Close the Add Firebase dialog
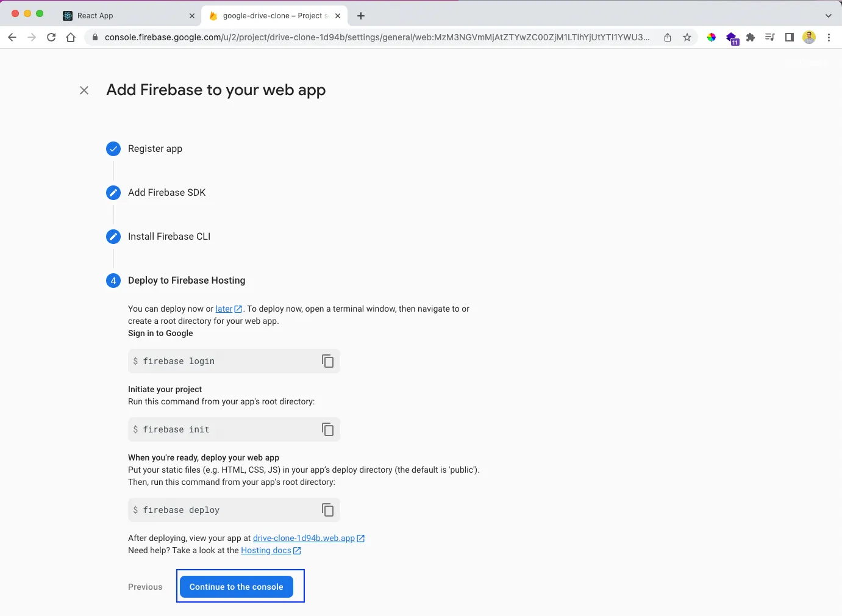This screenshot has height=616, width=842. pos(84,90)
